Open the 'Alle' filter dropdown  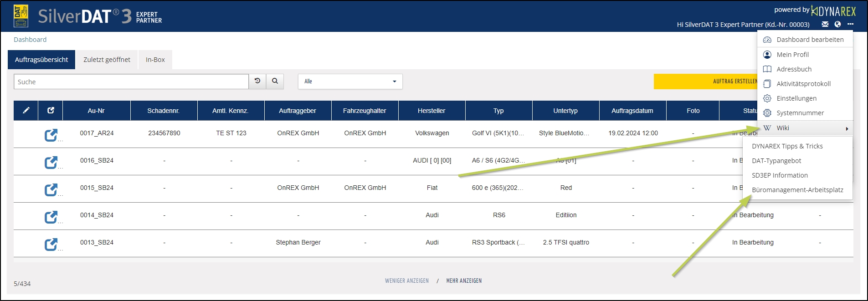[x=350, y=82]
